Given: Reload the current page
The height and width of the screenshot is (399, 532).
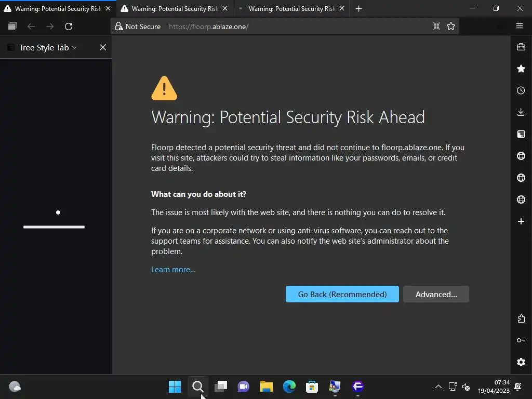Looking at the screenshot, I should click(69, 26).
